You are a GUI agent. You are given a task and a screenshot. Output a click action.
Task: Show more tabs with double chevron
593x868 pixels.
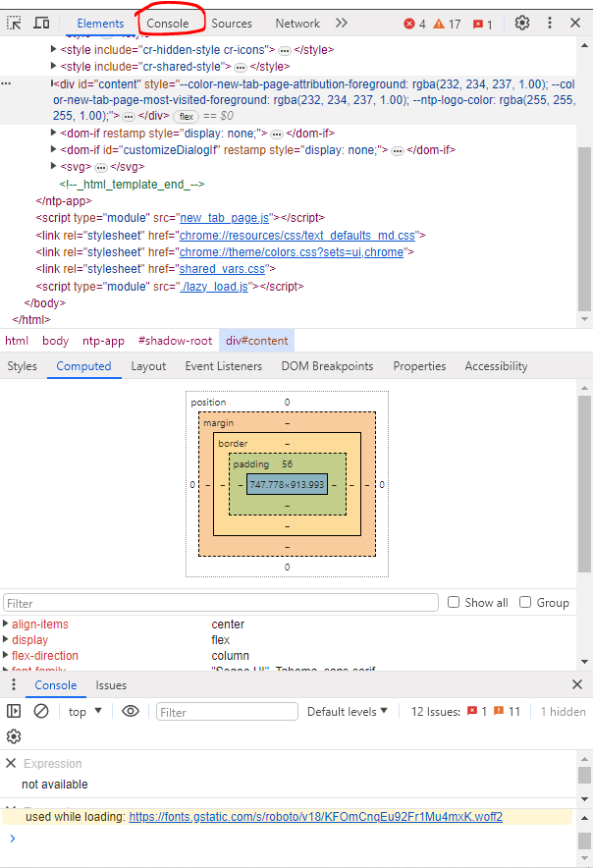[341, 23]
